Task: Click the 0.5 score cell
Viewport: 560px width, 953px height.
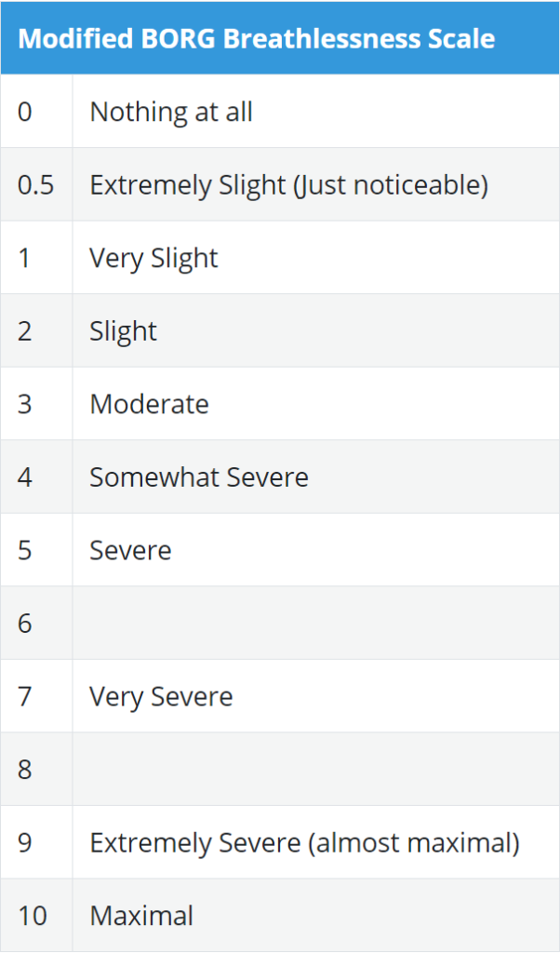Action: (x=35, y=184)
